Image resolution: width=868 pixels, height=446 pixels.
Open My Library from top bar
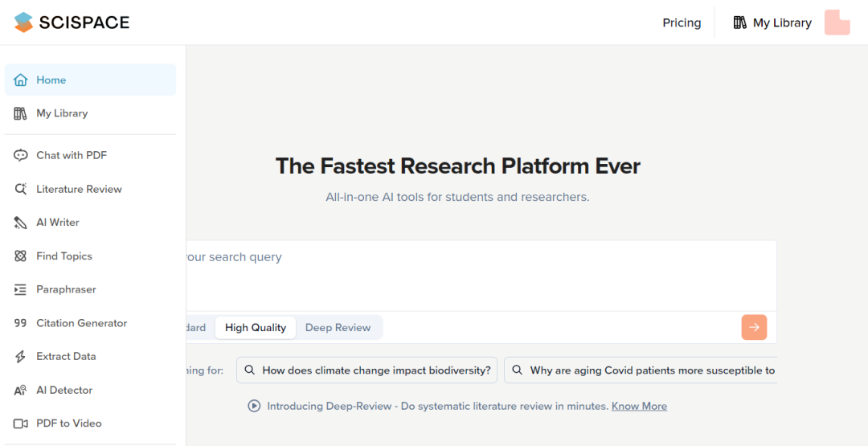pos(772,23)
